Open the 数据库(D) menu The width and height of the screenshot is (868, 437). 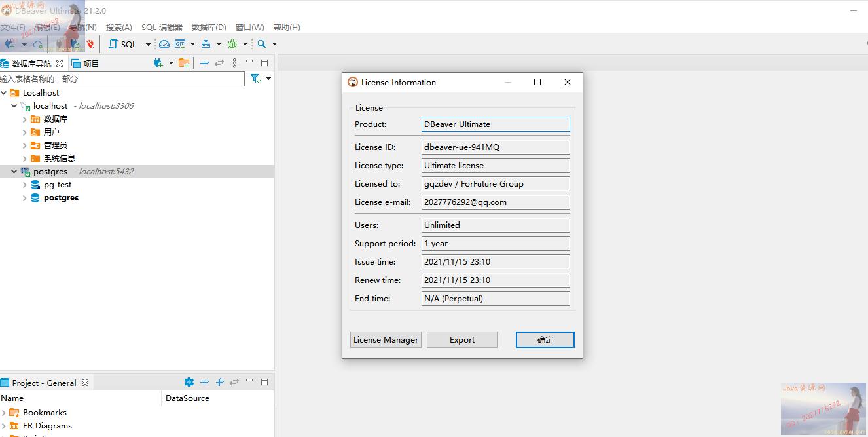click(209, 28)
